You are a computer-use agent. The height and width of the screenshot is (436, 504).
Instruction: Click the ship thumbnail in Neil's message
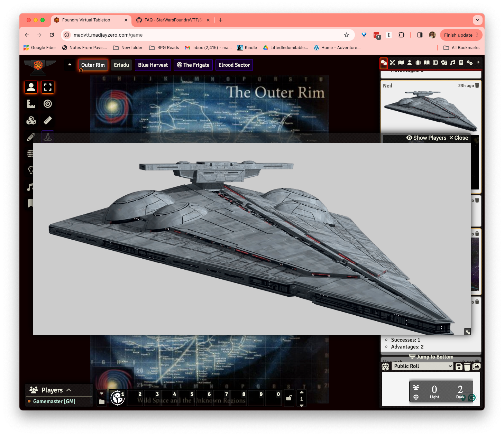431,111
